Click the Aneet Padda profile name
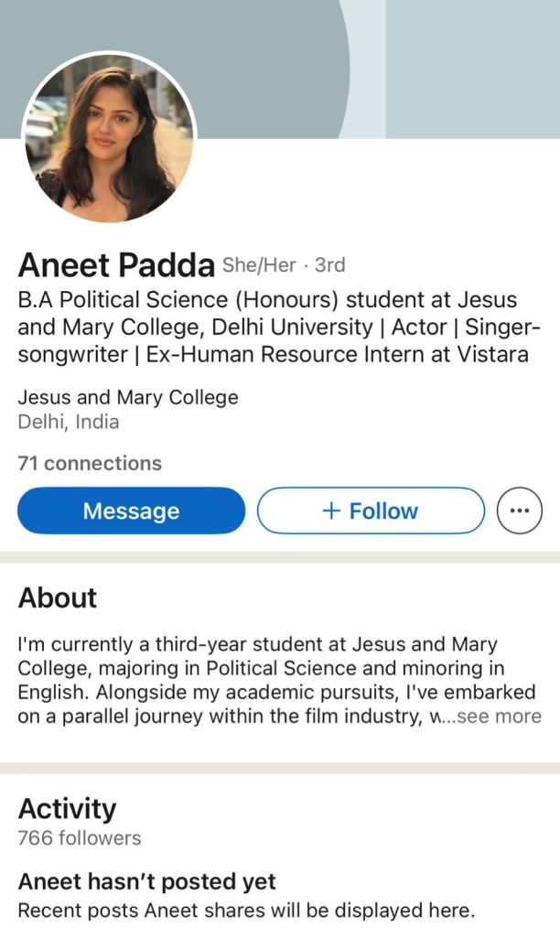560x937 pixels. [116, 265]
